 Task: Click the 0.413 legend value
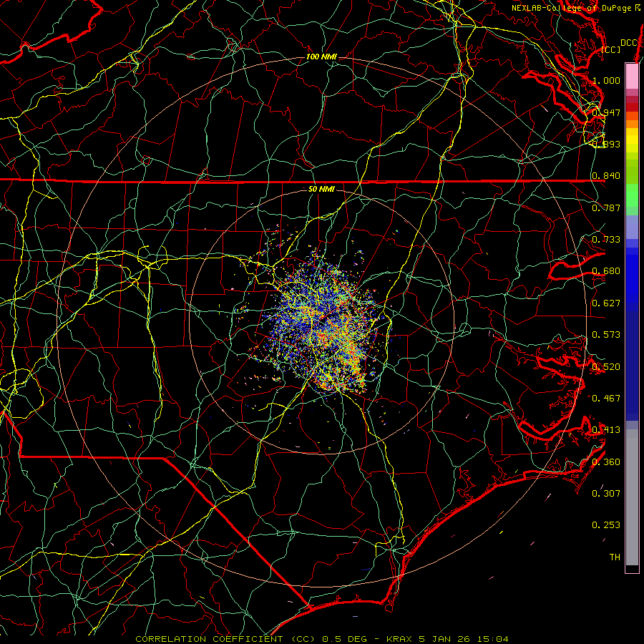[606, 430]
